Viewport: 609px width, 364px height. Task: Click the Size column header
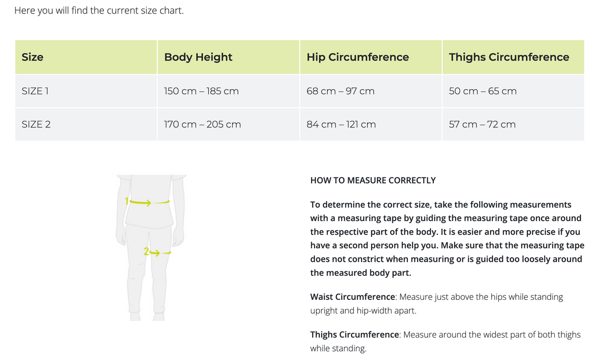(x=33, y=57)
